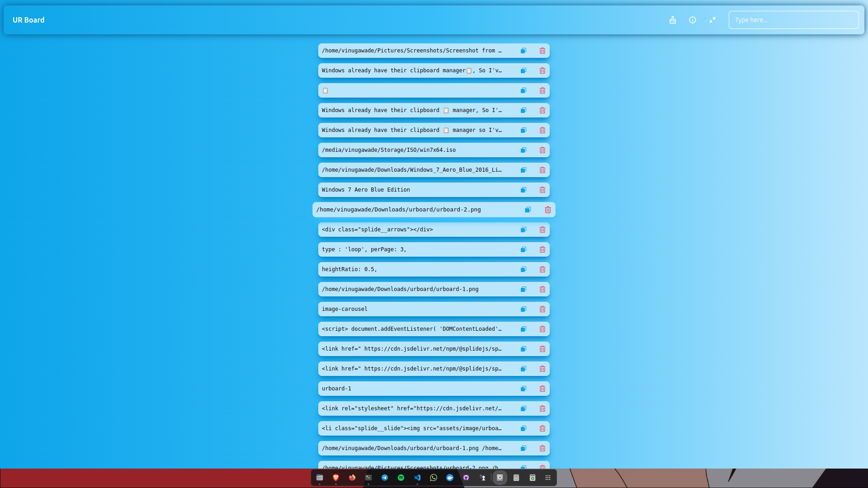Click the 'Type here...' search field
Image resolution: width=868 pixels, height=488 pixels.
point(793,20)
